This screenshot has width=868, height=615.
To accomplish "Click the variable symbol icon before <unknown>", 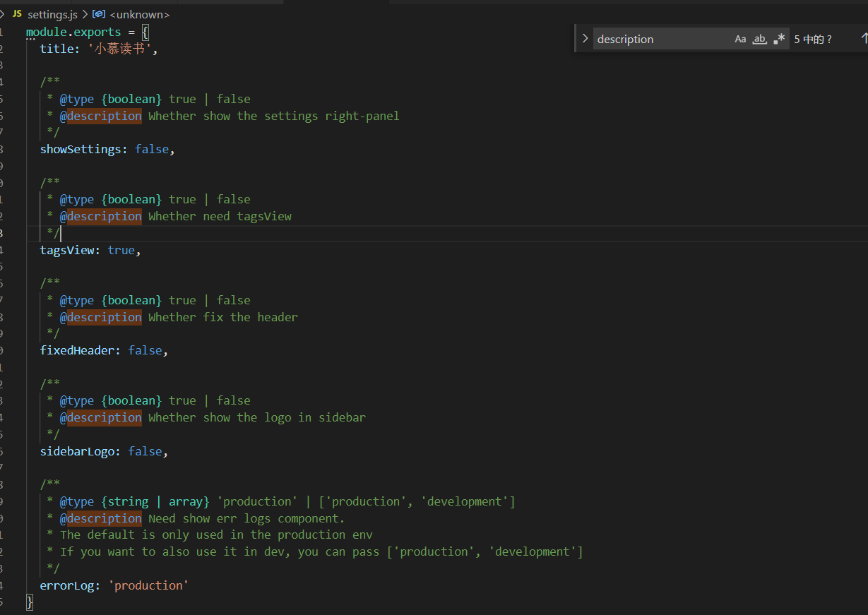I will pos(100,14).
